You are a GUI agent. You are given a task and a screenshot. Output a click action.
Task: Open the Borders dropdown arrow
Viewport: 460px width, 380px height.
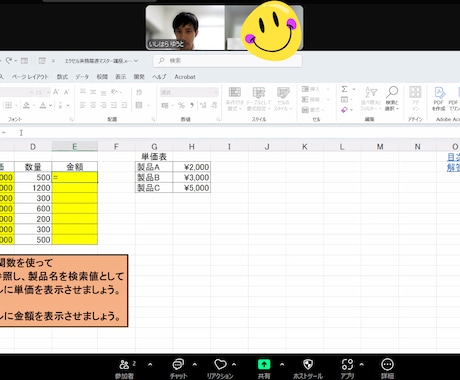tap(16, 105)
